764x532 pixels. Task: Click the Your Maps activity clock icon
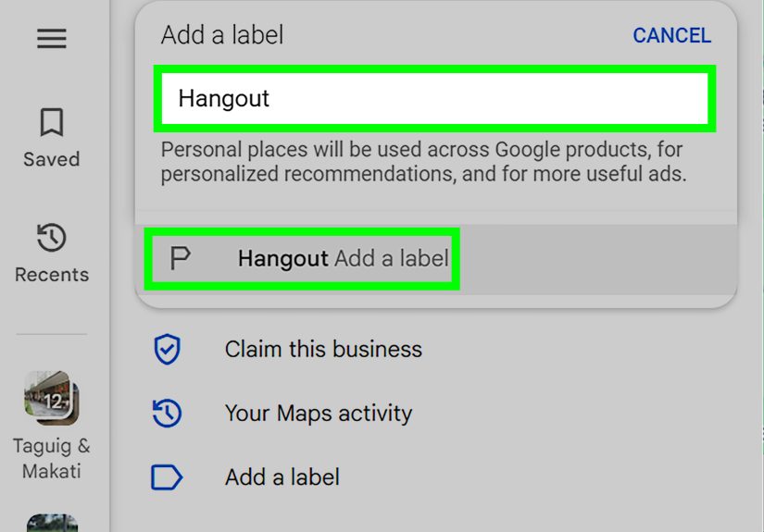tap(167, 414)
